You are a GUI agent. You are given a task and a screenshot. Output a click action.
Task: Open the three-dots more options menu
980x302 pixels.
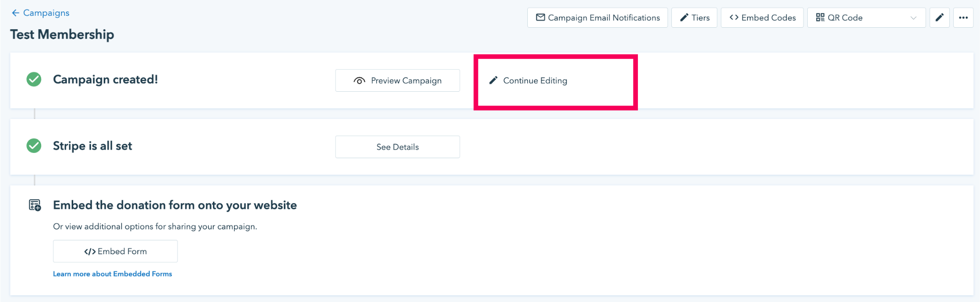[963, 18]
